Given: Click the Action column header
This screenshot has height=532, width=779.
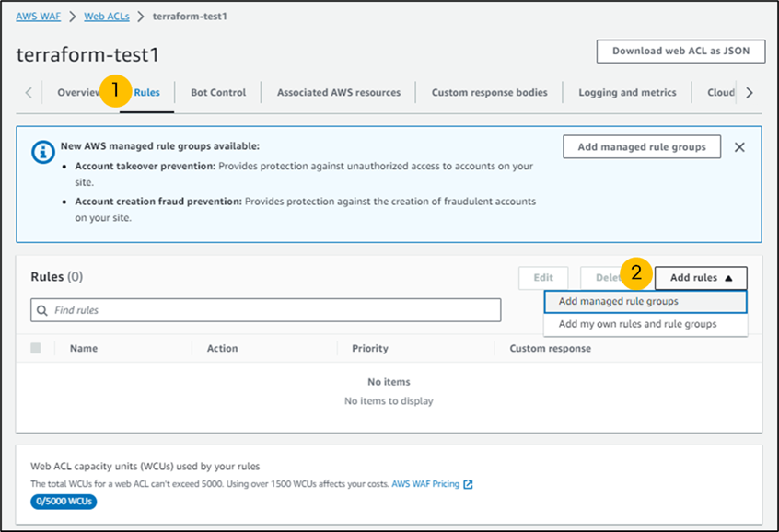Looking at the screenshot, I should pyautogui.click(x=222, y=349).
